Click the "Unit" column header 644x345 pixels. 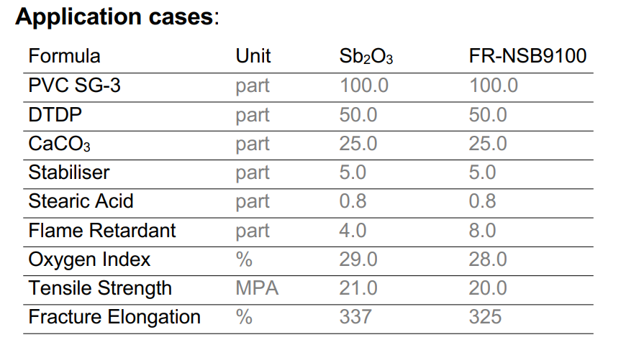pos(253,57)
